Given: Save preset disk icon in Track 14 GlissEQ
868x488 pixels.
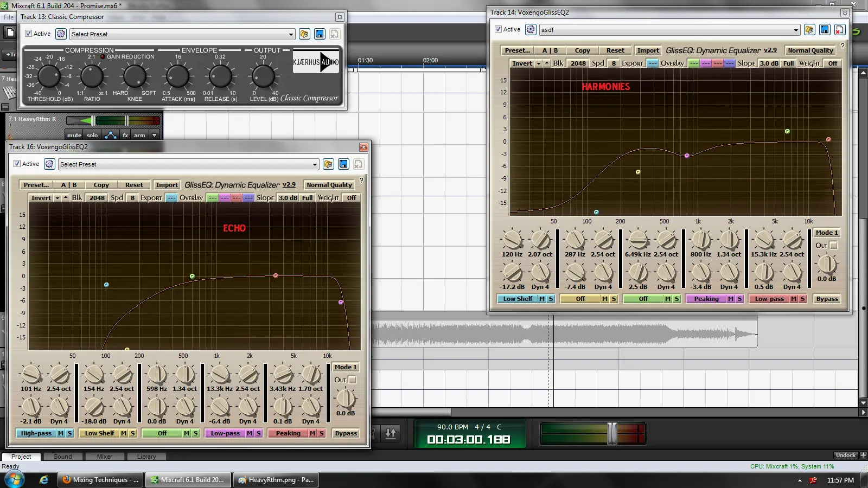Looking at the screenshot, I should click(825, 30).
